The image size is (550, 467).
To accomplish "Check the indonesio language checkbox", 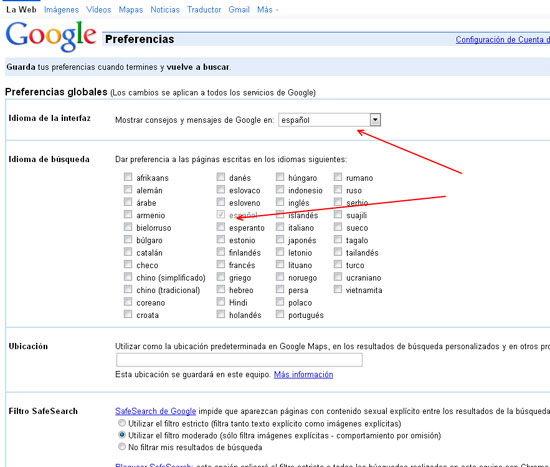I will click(x=280, y=189).
